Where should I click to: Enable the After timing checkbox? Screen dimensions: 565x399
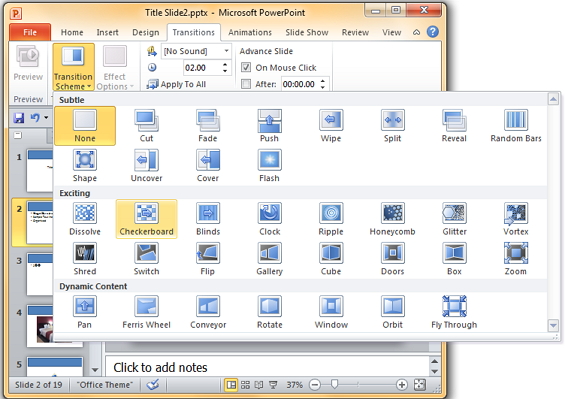coord(246,84)
